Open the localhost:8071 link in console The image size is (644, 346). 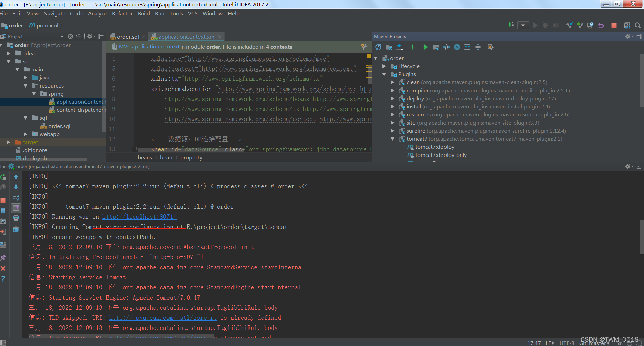coord(139,217)
